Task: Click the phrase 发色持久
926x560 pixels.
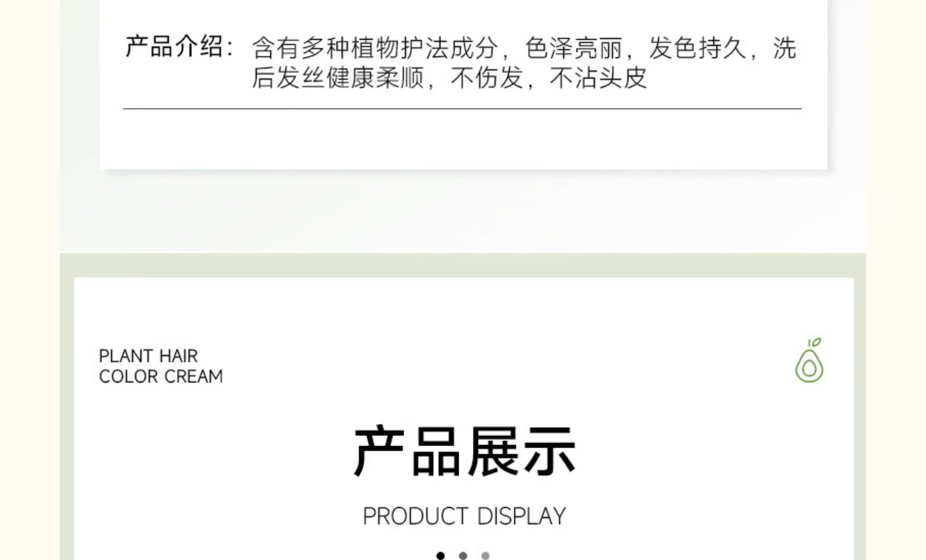Action: click(697, 48)
